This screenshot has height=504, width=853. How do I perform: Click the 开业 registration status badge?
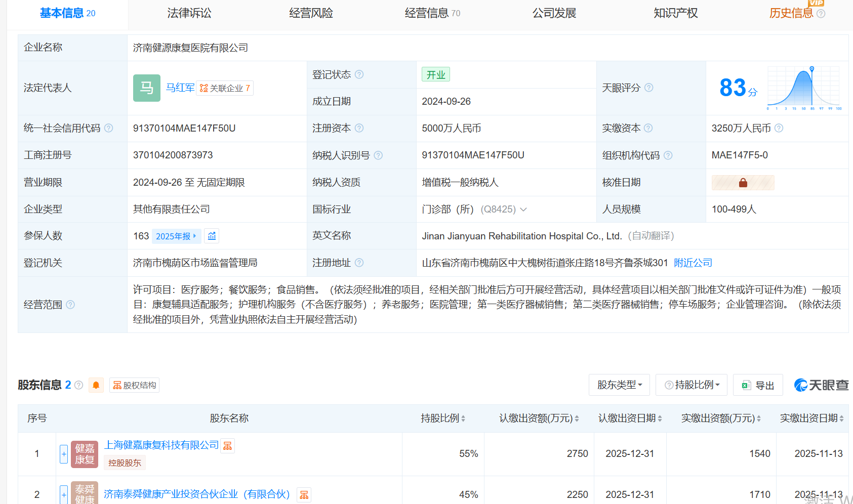[436, 74]
